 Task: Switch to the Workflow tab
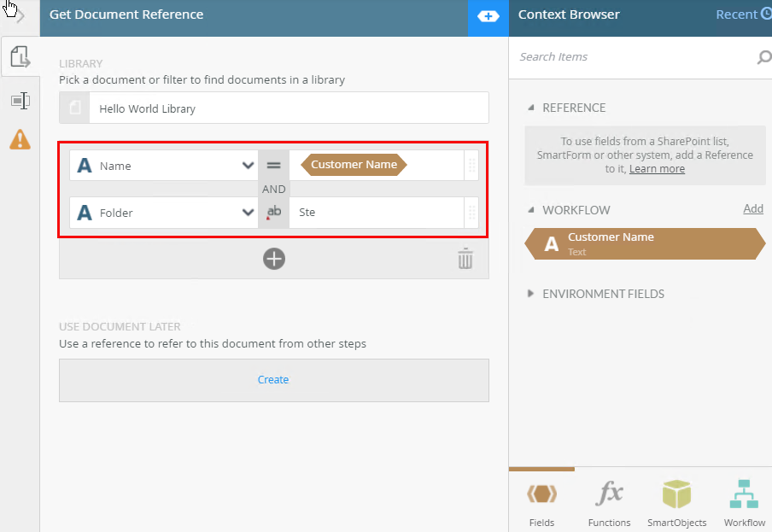pyautogui.click(x=744, y=503)
